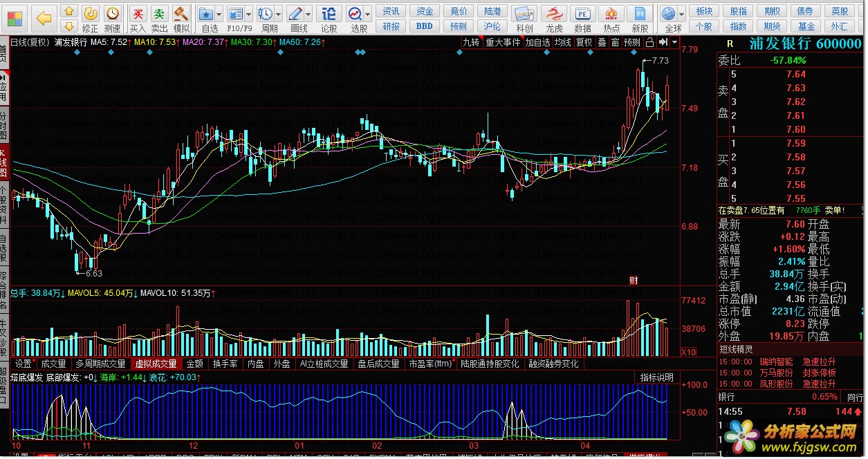The height and width of the screenshot is (459, 868).
Task: Click the 指标说明 indicator description button
Action: click(656, 377)
